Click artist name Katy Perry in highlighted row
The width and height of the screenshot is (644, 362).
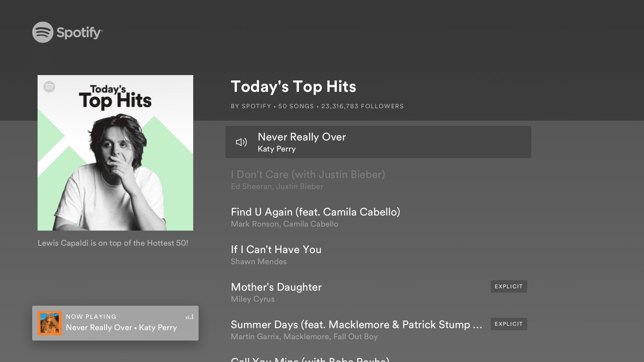pos(277,149)
